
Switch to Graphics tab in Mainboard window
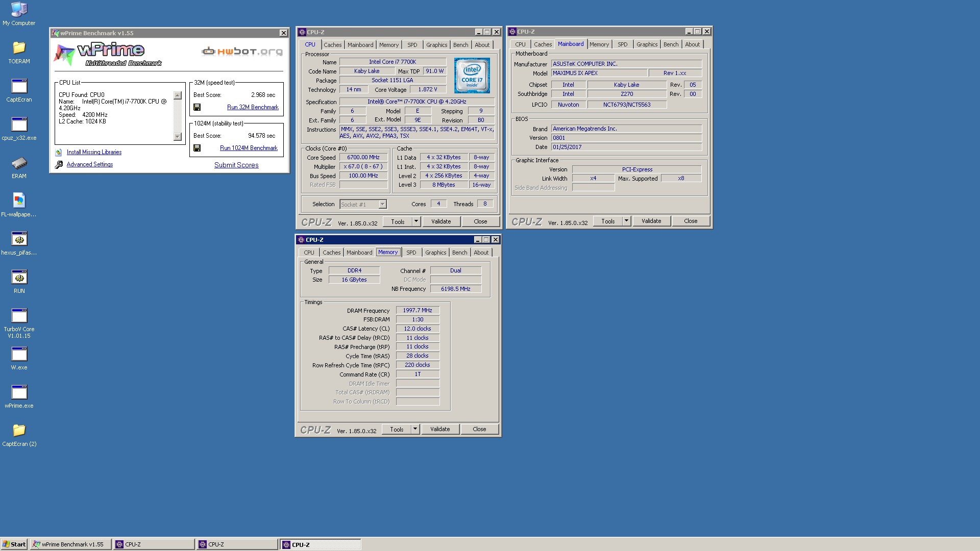pyautogui.click(x=647, y=44)
